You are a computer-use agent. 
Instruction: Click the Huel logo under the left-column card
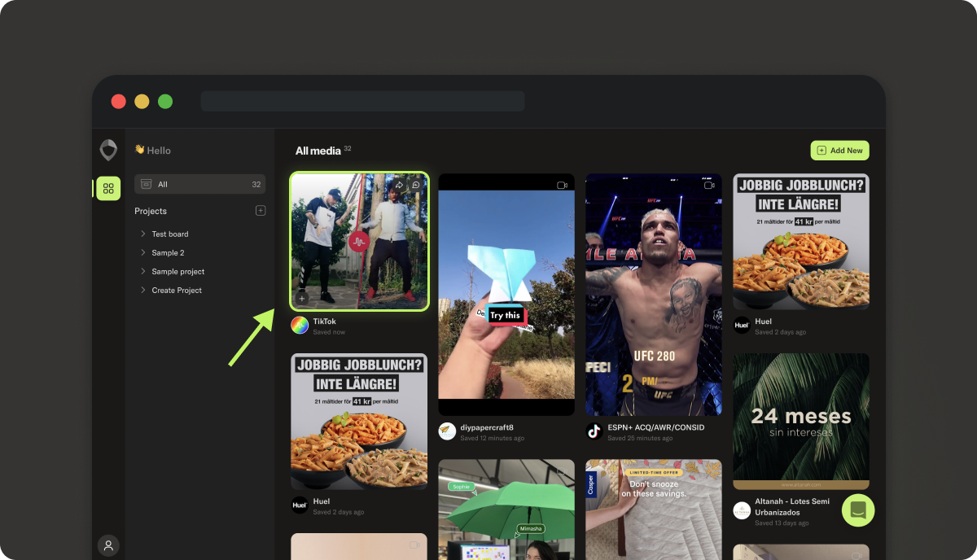click(x=300, y=505)
